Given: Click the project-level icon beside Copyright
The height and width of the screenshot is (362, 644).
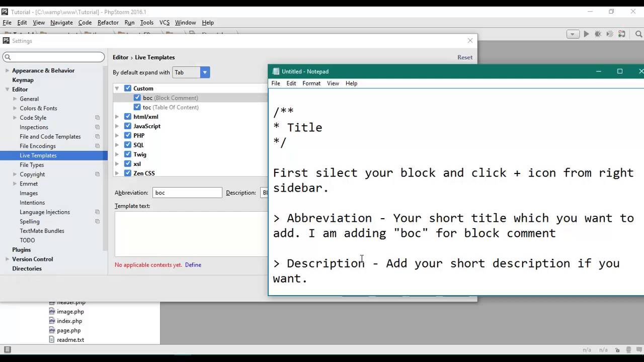Looking at the screenshot, I should pyautogui.click(x=97, y=174).
